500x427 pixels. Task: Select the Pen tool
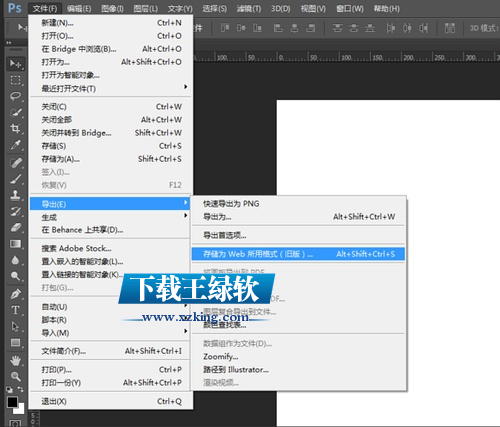15,294
